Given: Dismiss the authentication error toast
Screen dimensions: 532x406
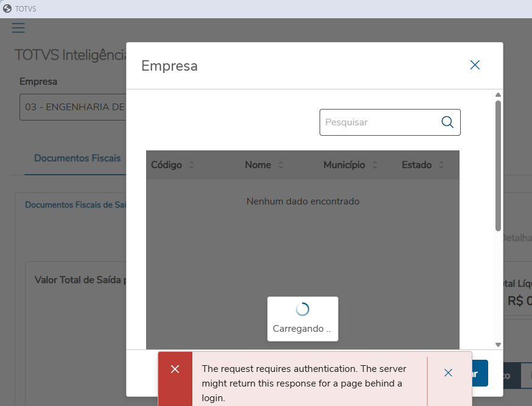Looking at the screenshot, I should tap(448, 373).
